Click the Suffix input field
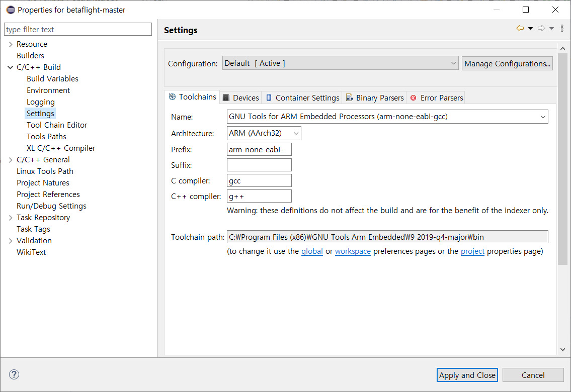 259,165
